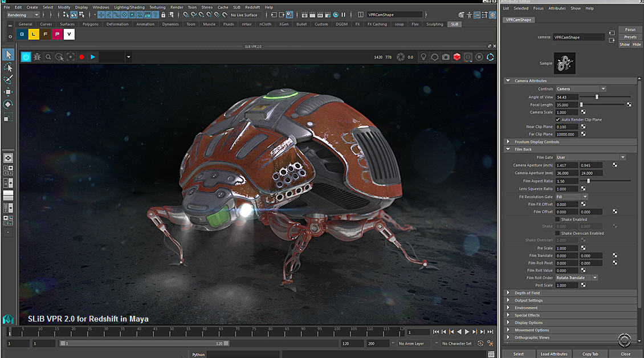The image size is (644, 358).
Task: Click the bug icon in VPR toolbar
Action: coord(37,57)
